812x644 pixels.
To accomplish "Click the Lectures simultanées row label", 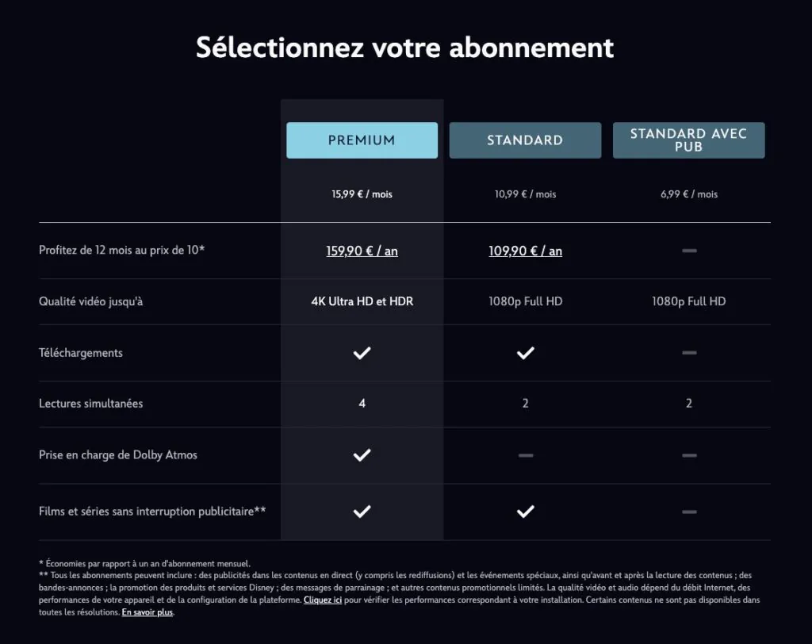I will (x=91, y=403).
